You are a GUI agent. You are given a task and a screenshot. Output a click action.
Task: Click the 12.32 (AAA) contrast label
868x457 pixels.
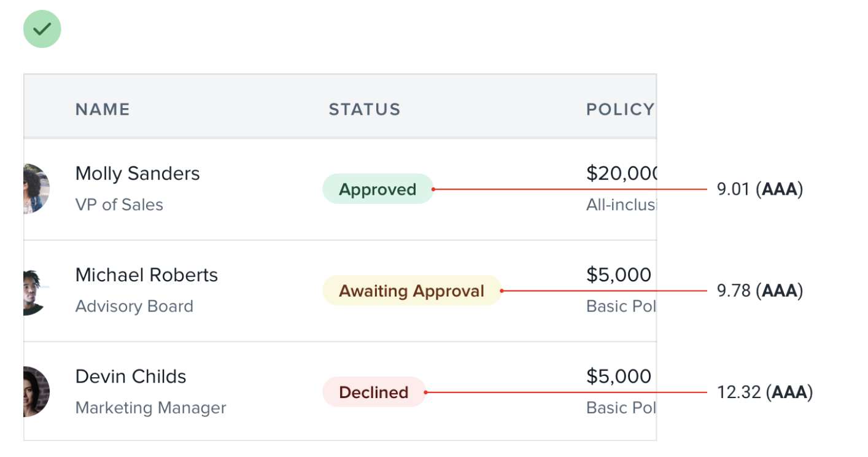pyautogui.click(x=765, y=392)
